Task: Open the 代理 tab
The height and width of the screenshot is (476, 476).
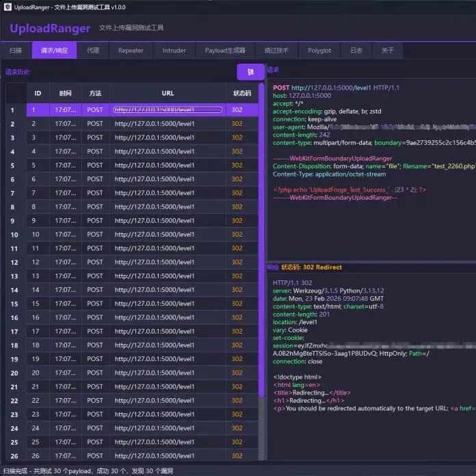Action: pyautogui.click(x=93, y=51)
